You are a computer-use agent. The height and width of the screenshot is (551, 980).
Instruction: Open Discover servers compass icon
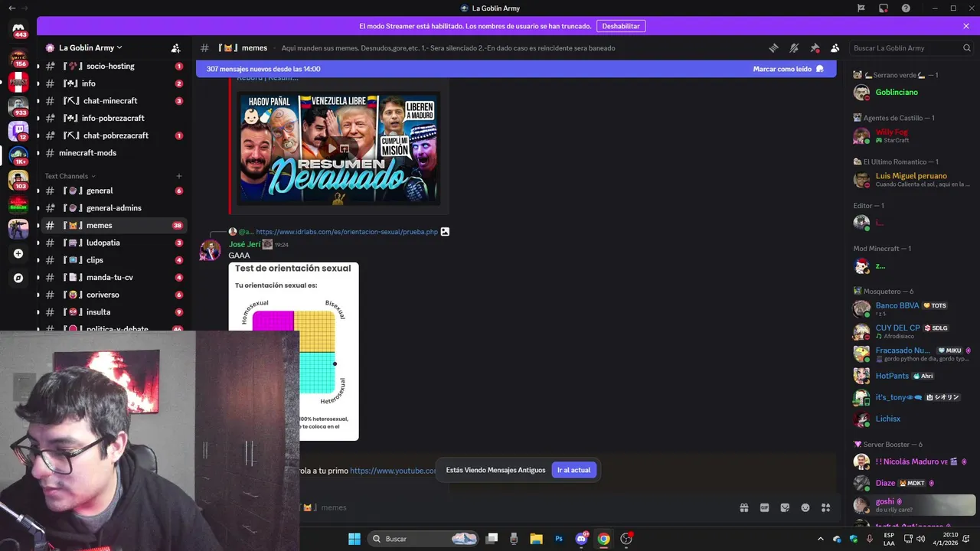click(18, 278)
